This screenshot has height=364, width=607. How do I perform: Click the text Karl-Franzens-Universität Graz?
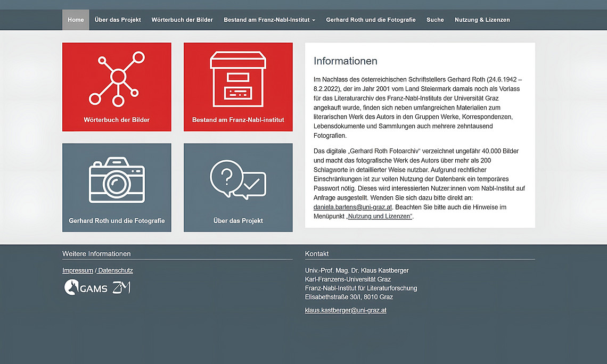[x=348, y=279]
